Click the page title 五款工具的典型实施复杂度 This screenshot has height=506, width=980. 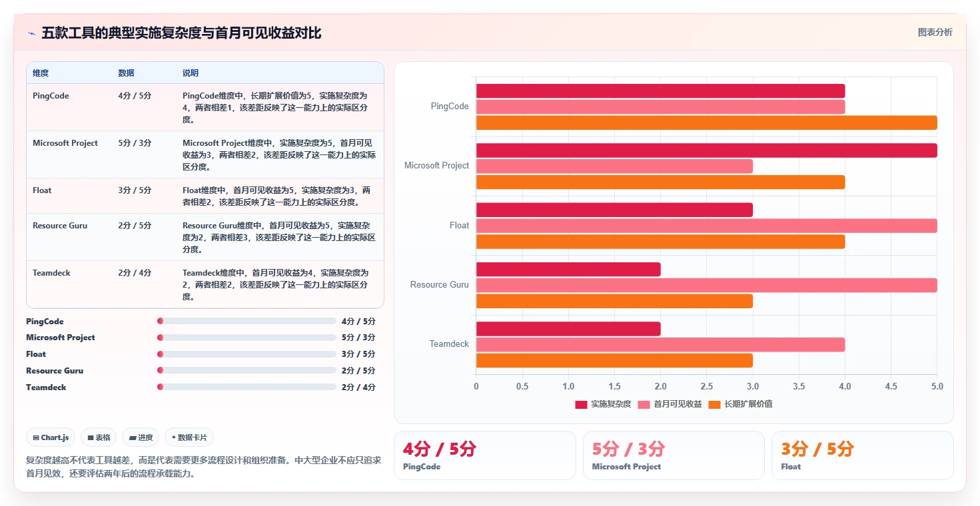click(x=181, y=33)
